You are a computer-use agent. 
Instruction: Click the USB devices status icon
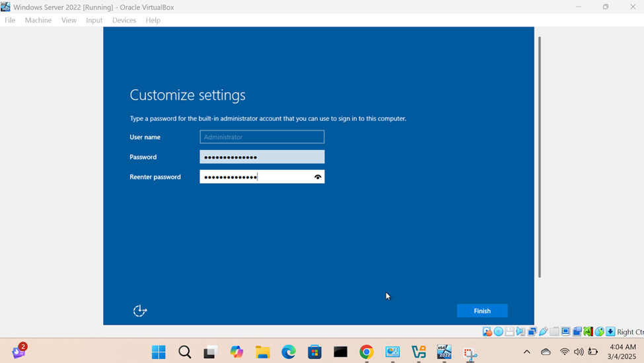point(544,331)
